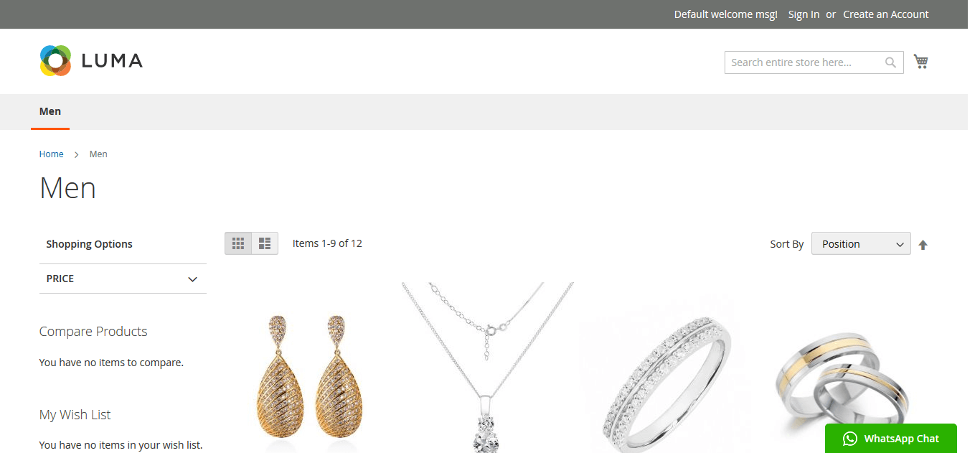Screen dimensions: 980x453
Task: Click the breadcrumb chevron separator
Action: (77, 154)
